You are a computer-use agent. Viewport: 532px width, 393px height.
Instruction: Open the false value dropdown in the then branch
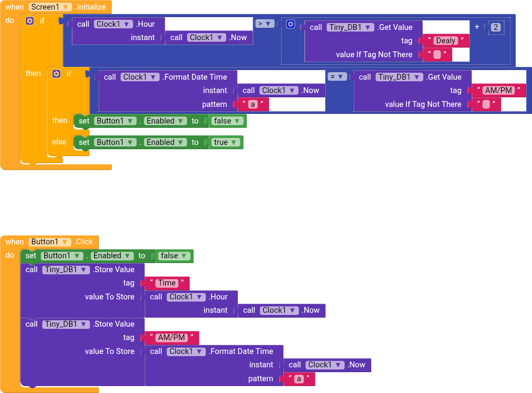coord(227,121)
